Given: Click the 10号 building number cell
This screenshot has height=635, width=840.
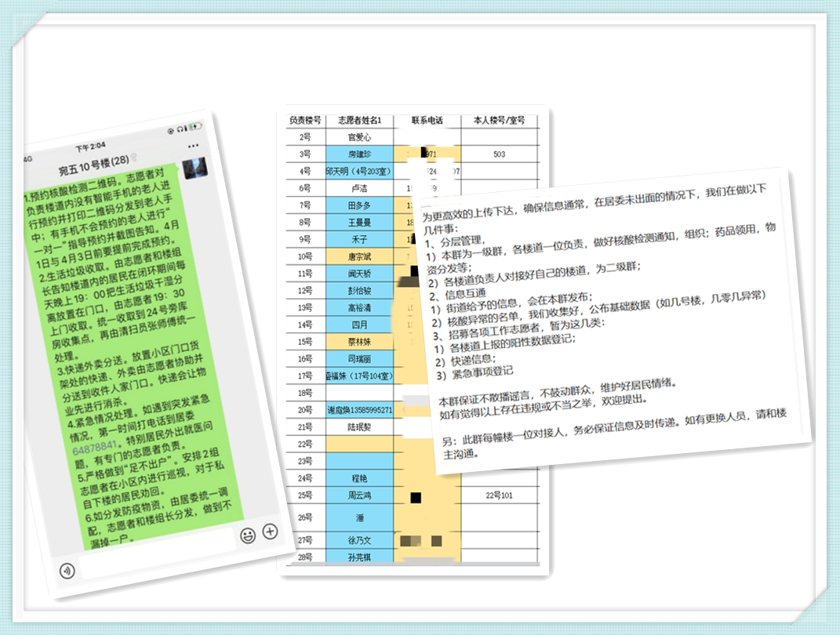Looking at the screenshot, I should (x=304, y=256).
